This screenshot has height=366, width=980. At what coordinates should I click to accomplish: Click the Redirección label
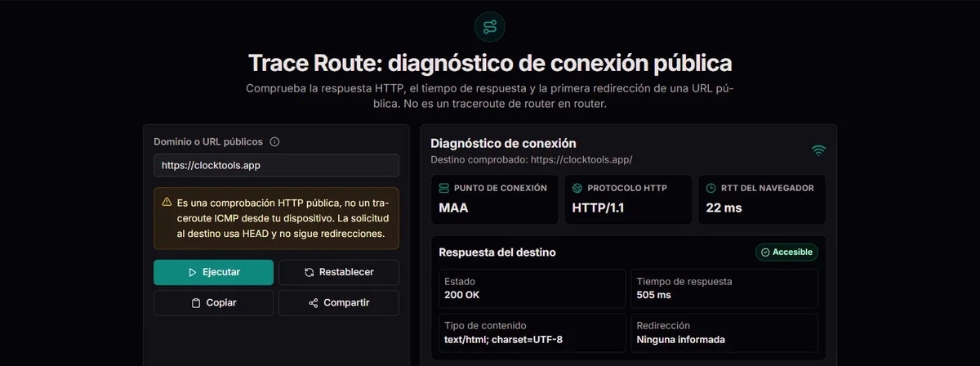[x=663, y=325]
